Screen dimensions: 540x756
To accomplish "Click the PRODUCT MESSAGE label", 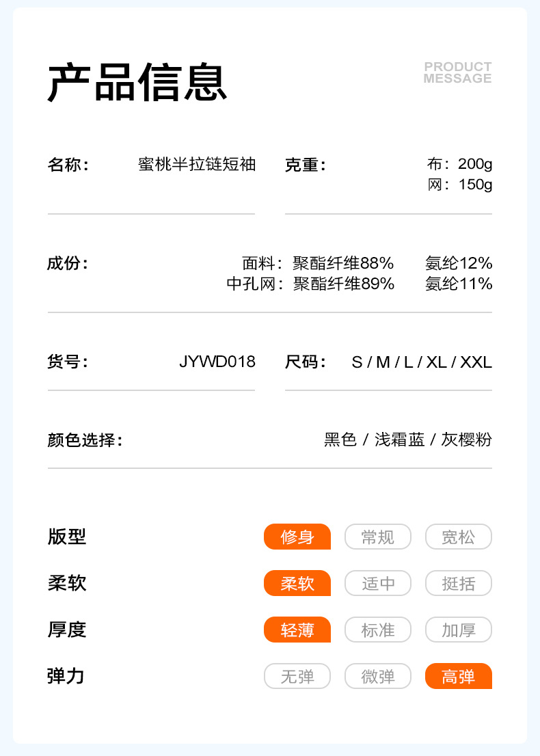I will click(457, 72).
